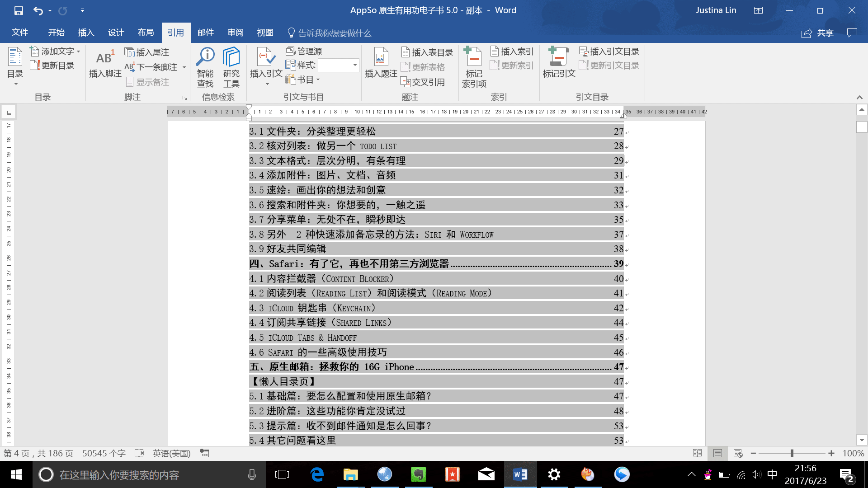
Task: Click the 50545 个字 word count
Action: coord(104,453)
